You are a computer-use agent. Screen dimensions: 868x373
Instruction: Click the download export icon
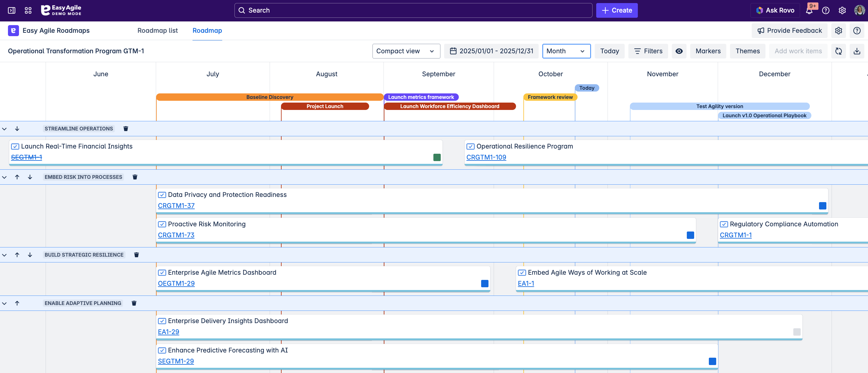pos(857,51)
